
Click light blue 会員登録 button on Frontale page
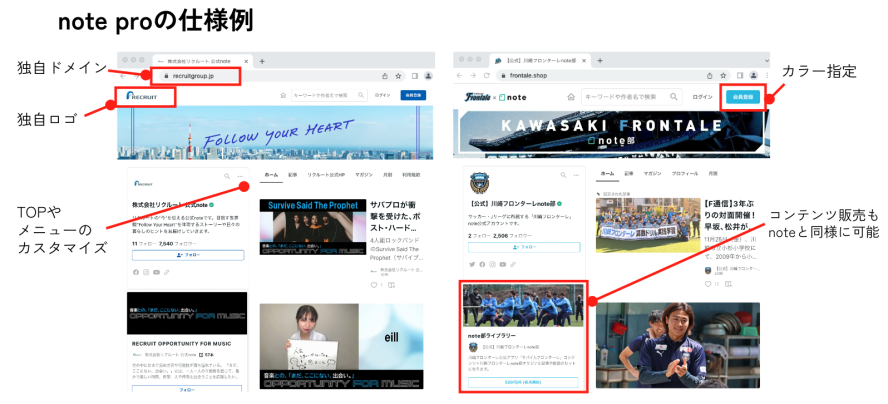pyautogui.click(x=742, y=97)
